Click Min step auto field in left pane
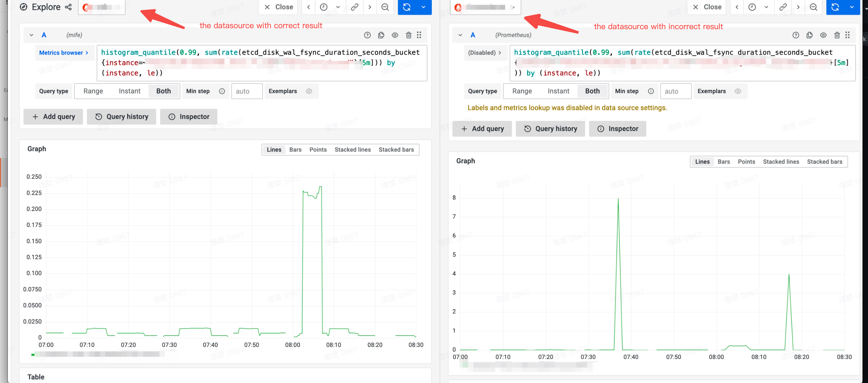The width and height of the screenshot is (868, 383). click(x=247, y=91)
